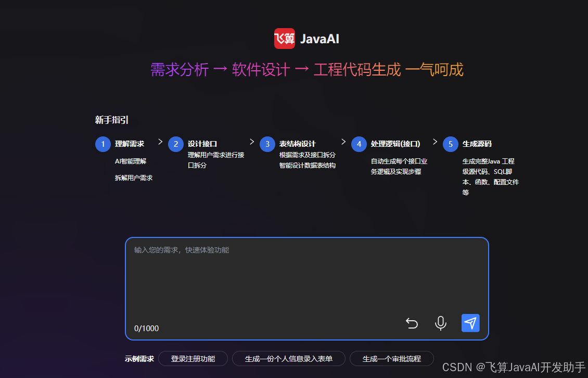Click the 新手指引 heading
Screen dimensions: 588x378
point(111,120)
